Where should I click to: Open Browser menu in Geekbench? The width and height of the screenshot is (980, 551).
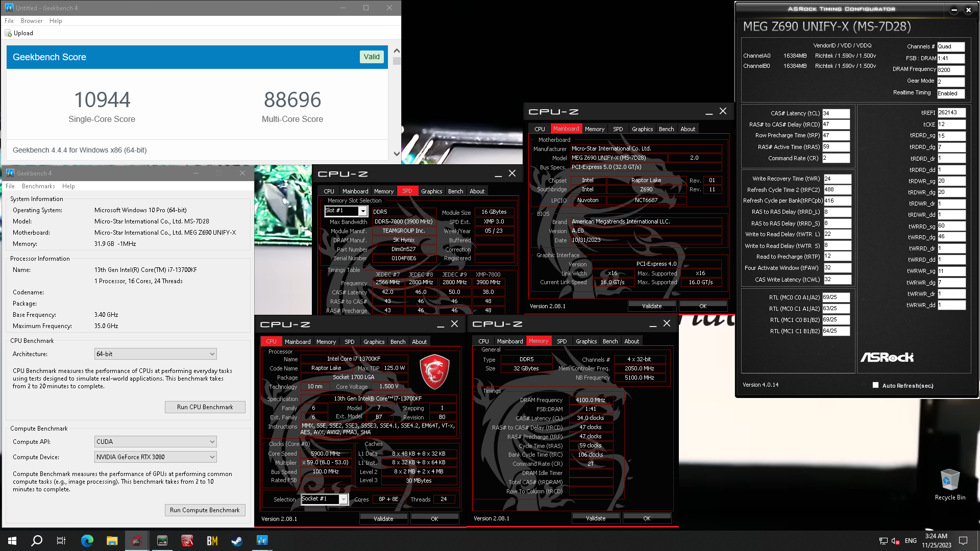tap(32, 21)
